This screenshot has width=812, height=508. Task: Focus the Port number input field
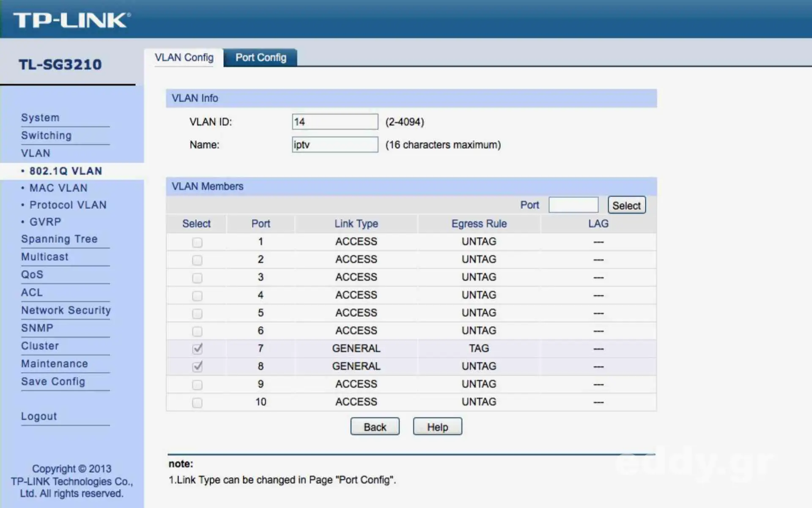click(x=573, y=205)
